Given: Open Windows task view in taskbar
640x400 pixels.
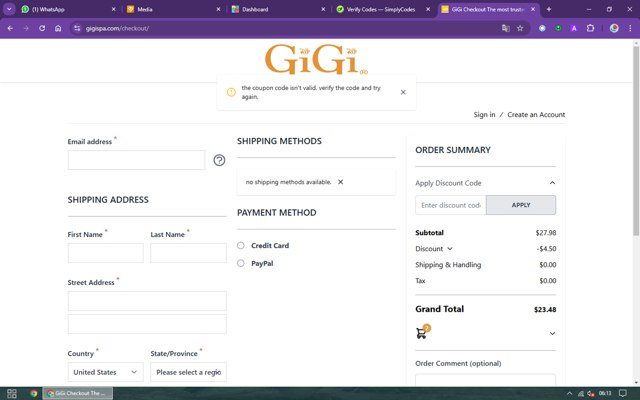Looking at the screenshot, I should (12, 393).
